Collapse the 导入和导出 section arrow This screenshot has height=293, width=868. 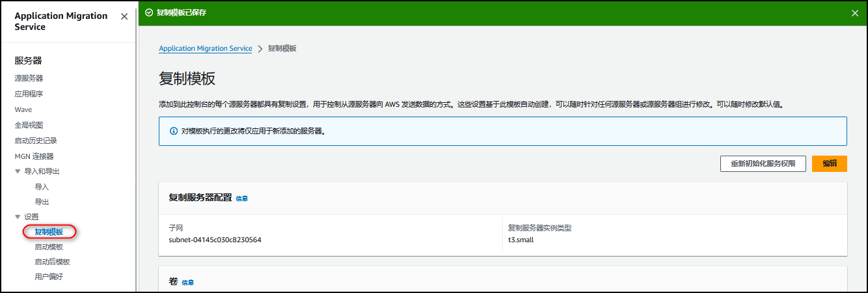coord(18,171)
